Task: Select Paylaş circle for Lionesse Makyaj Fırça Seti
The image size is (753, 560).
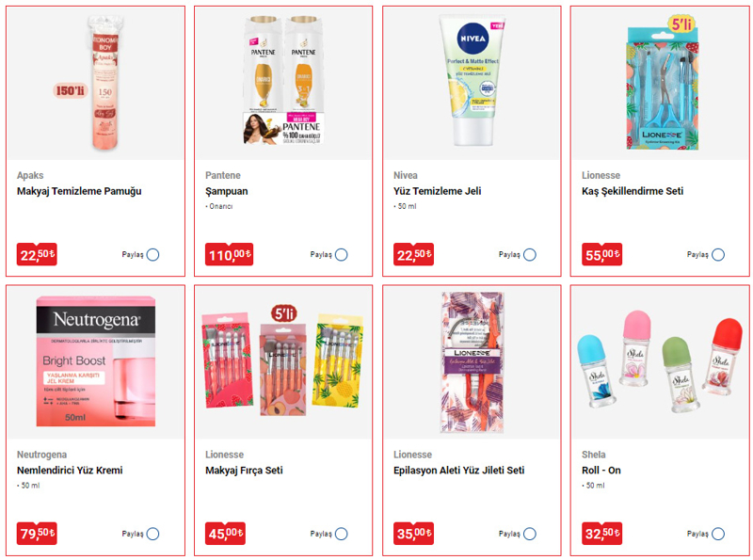Action: (x=342, y=534)
